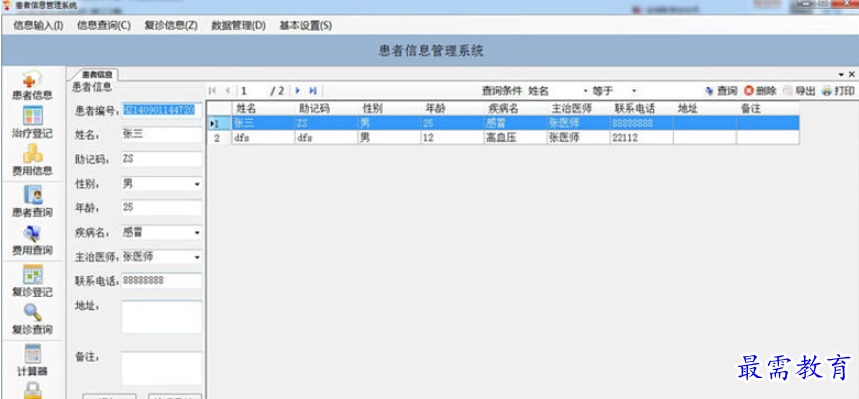Click the 地址 text area

coord(161,317)
